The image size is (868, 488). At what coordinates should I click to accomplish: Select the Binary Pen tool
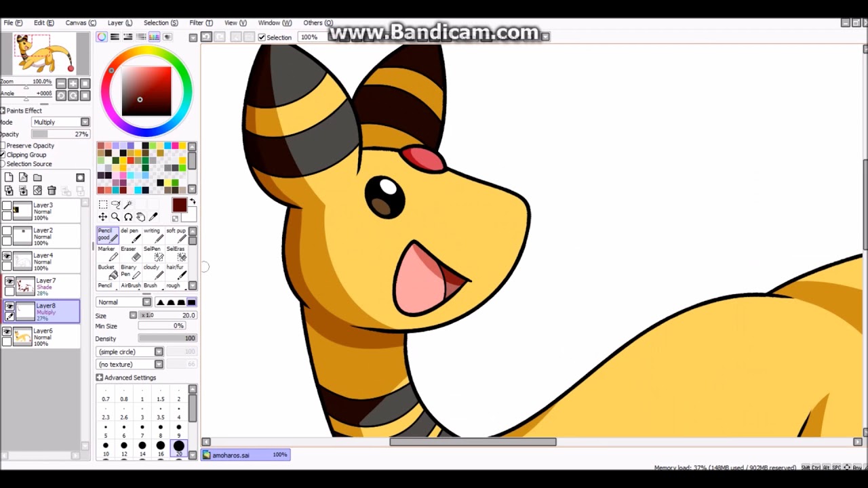pyautogui.click(x=130, y=271)
